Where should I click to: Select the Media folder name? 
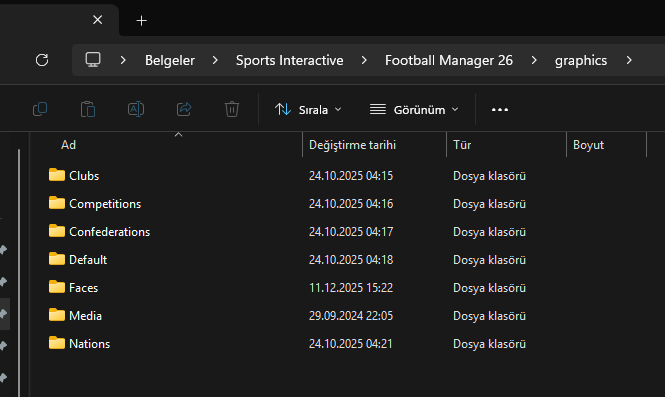85,316
